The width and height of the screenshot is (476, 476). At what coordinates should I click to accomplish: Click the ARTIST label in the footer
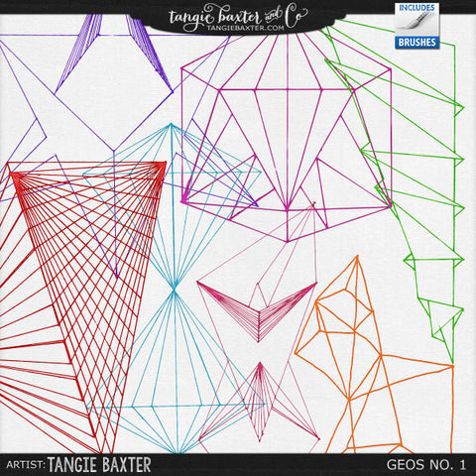tap(26, 465)
